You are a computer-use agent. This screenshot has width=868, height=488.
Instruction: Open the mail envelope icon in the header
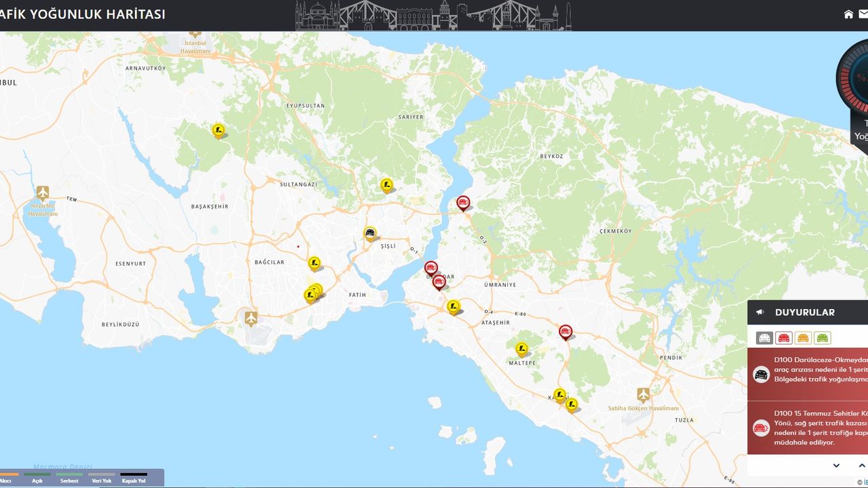[863, 14]
